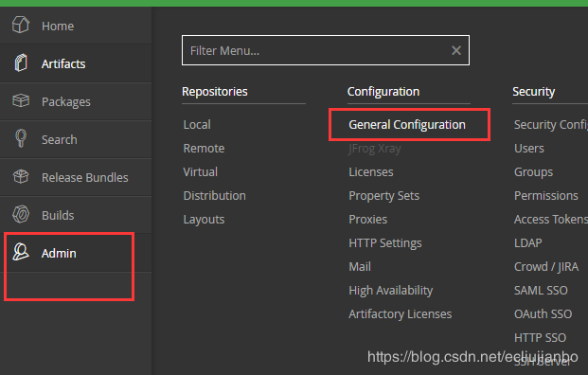This screenshot has width=588, height=375.
Task: Open HTTP SSO settings
Action: point(540,337)
